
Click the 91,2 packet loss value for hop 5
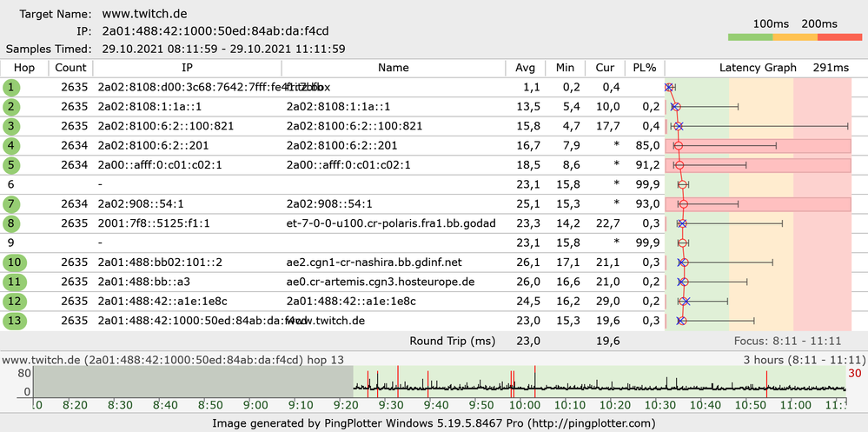coord(646,165)
